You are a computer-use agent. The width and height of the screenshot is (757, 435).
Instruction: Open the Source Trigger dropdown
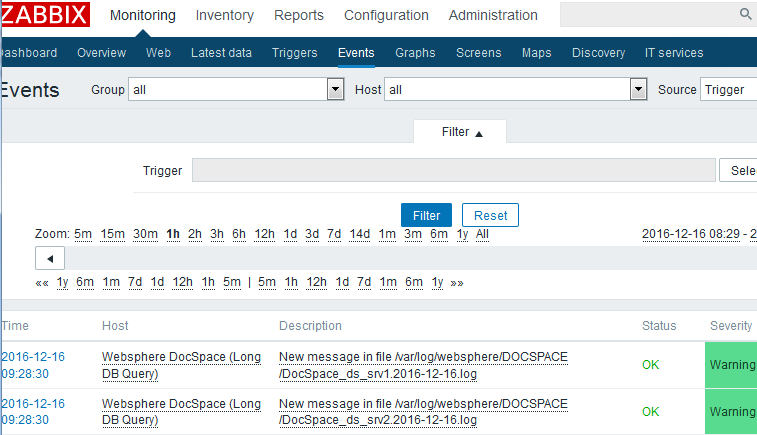coord(729,89)
